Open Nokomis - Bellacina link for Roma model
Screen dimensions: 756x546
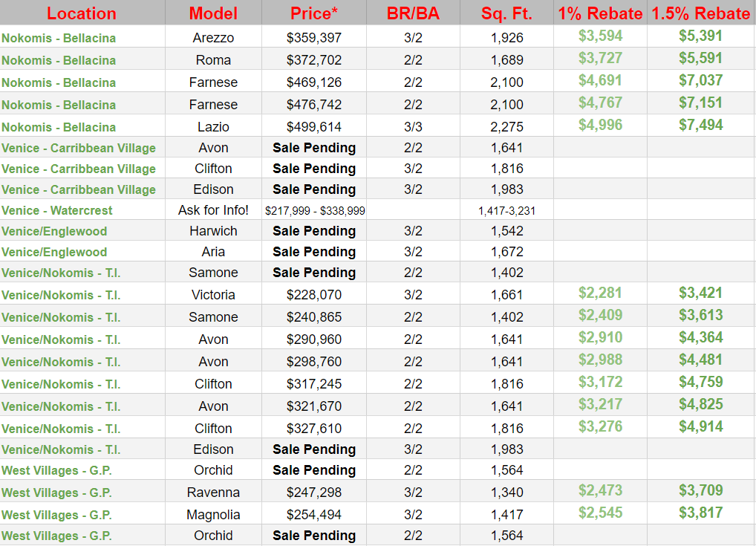(x=59, y=60)
